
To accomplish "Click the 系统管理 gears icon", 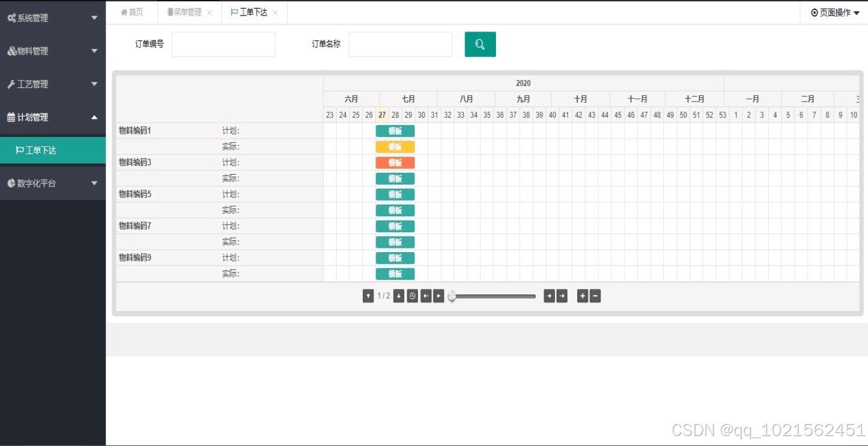I will [x=12, y=18].
